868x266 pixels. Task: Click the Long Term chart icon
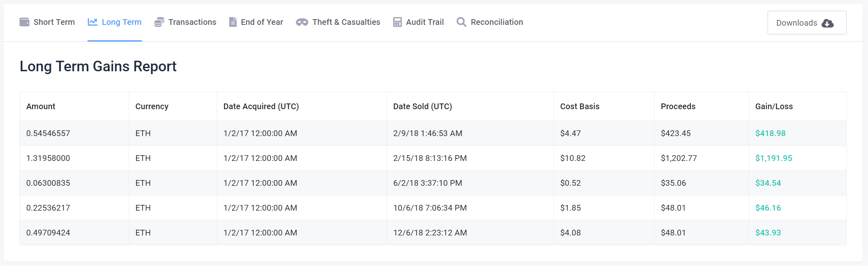[x=93, y=22]
